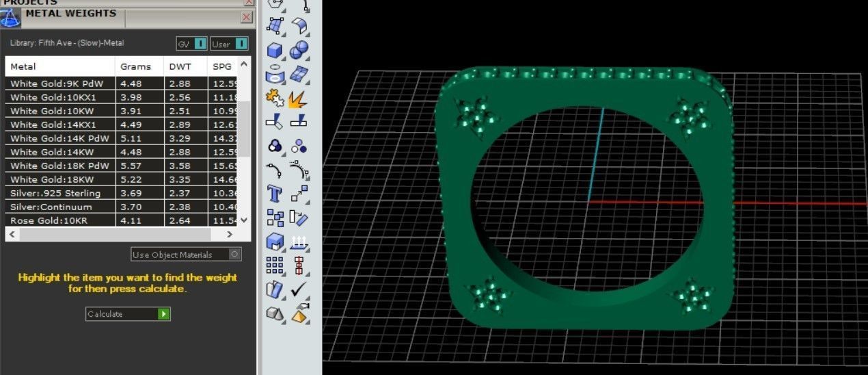Select the Silver:.925 Sterling row
Image resolution: width=868 pixels, height=375 pixels.
(x=122, y=193)
